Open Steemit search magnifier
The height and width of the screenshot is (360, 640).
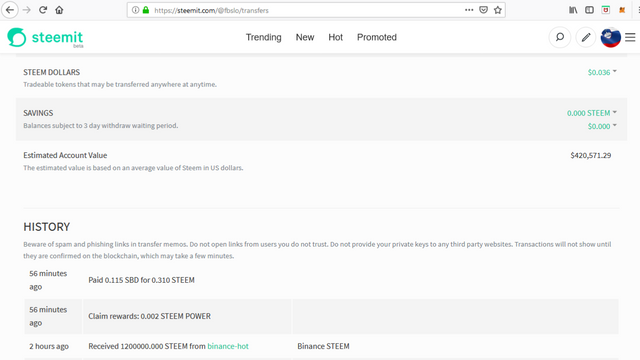point(560,37)
